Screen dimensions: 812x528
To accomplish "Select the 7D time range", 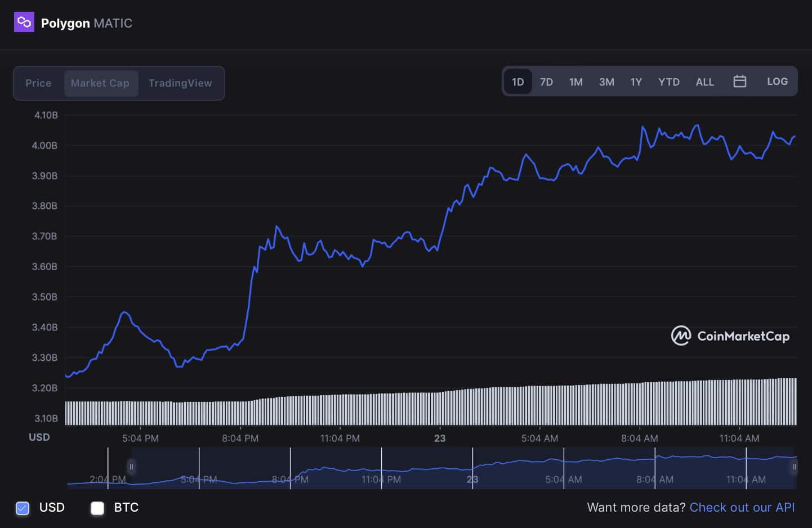I will (546, 82).
